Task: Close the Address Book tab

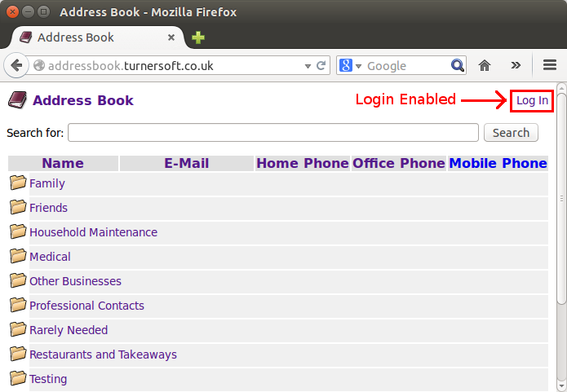Action: tap(171, 37)
